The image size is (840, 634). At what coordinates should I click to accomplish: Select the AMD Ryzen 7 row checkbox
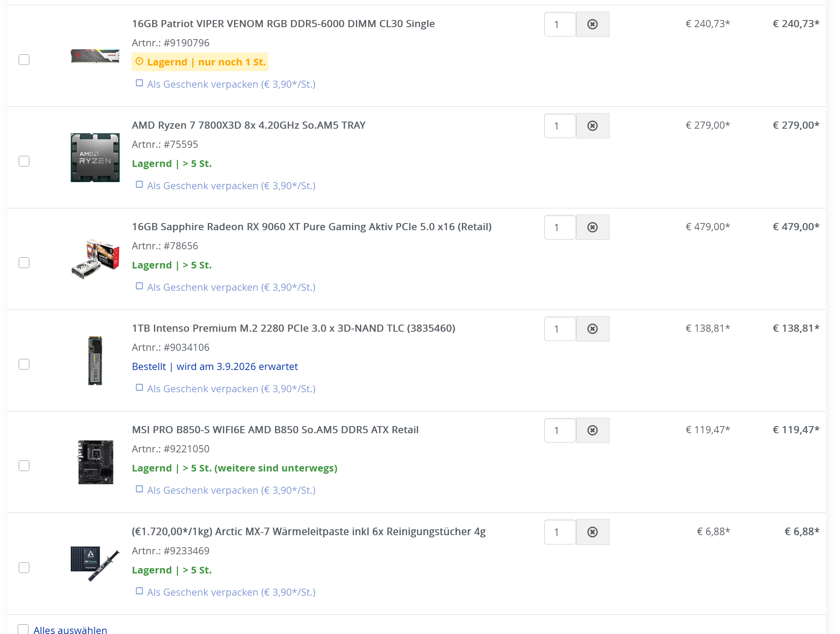24,161
